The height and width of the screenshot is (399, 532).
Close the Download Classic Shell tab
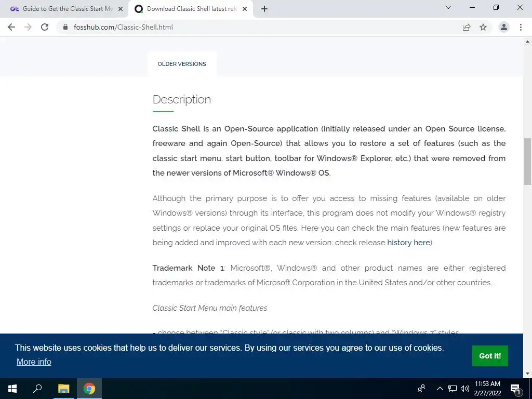point(245,9)
